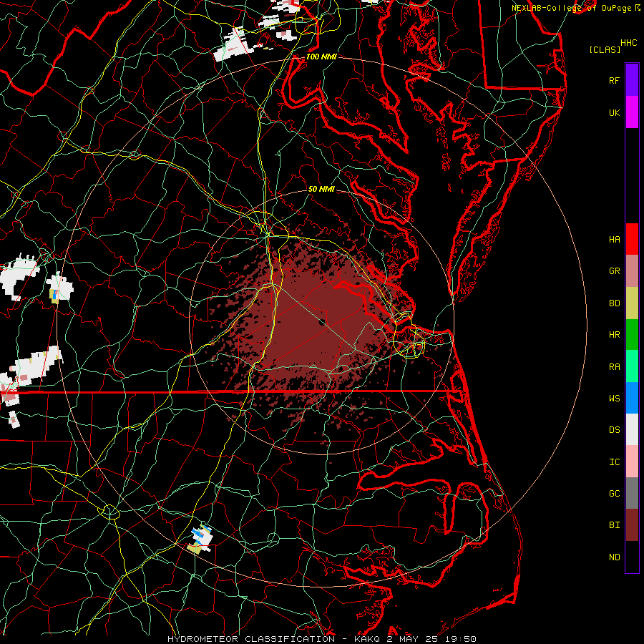Click the 50 NMI range ring label

[x=321, y=189]
